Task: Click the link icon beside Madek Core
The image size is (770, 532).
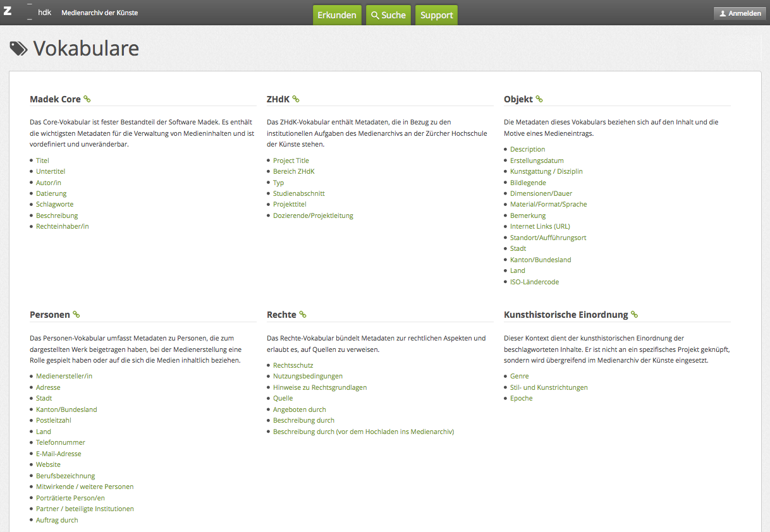Action: tap(87, 99)
